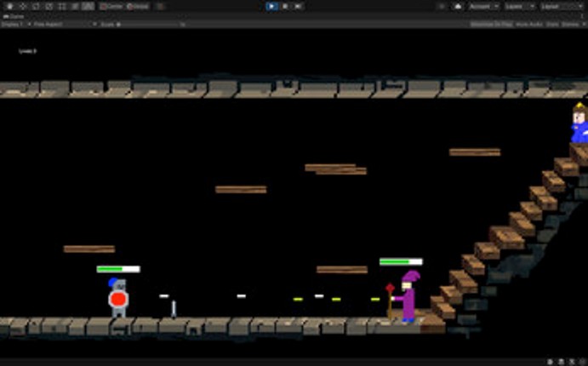The width and height of the screenshot is (588, 366).
Task: Toggle Maximize On Play
Action: (x=491, y=25)
